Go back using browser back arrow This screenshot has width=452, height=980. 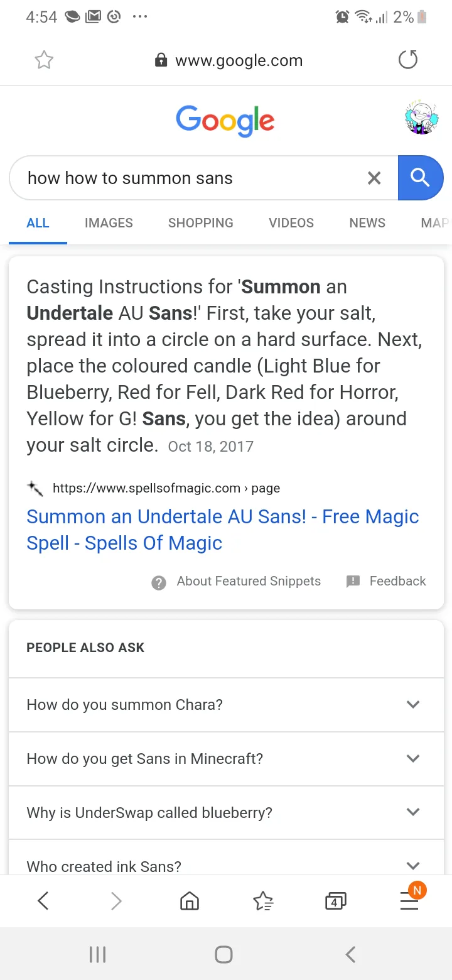pos(43,901)
